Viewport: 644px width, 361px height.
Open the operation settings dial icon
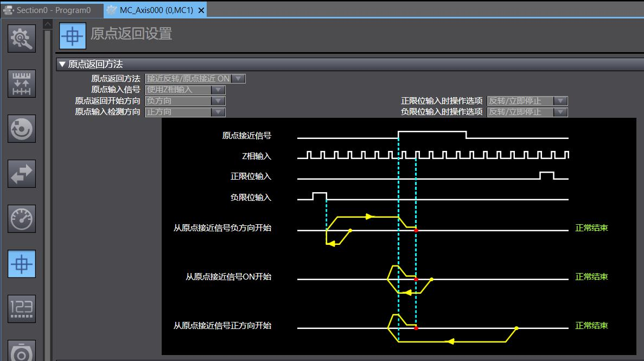[x=22, y=129]
